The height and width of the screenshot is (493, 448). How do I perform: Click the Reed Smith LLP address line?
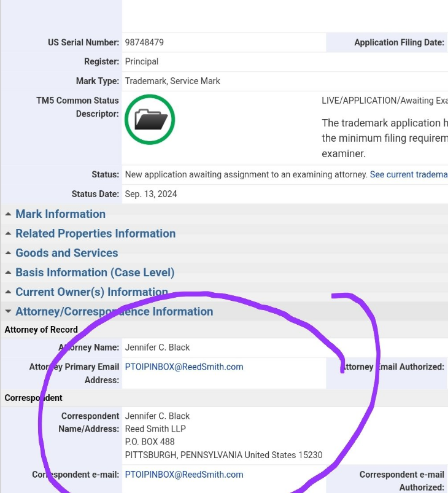pyautogui.click(x=155, y=429)
